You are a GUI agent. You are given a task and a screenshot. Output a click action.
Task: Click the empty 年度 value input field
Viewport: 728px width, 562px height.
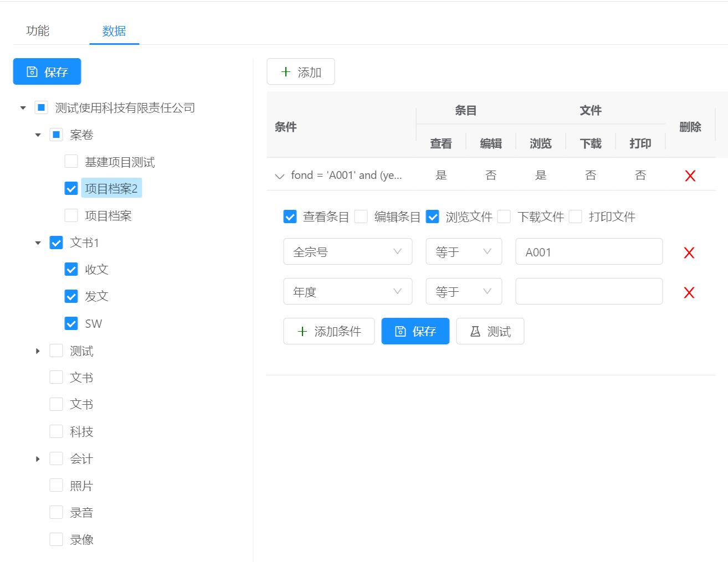tap(589, 291)
